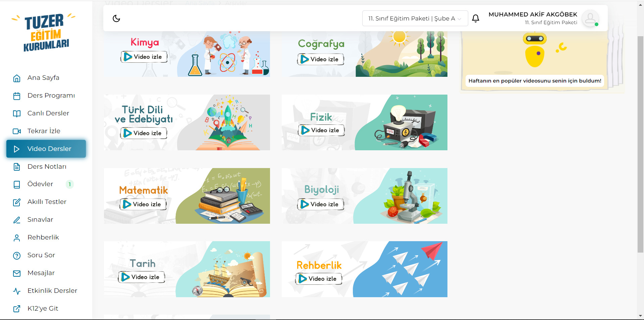Open the notifications bell

click(476, 18)
